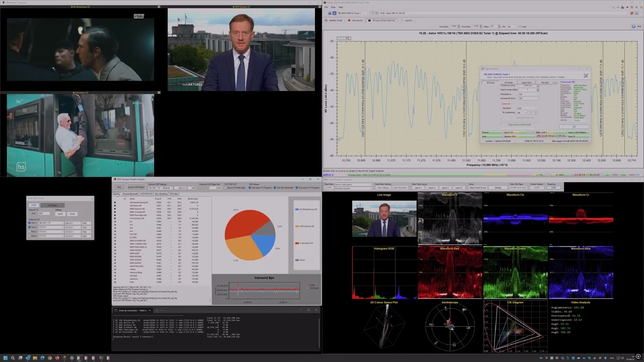The width and height of the screenshot is (644, 362).
Task: Expand the Decklink Video Capture dropdown
Action: pos(354,185)
